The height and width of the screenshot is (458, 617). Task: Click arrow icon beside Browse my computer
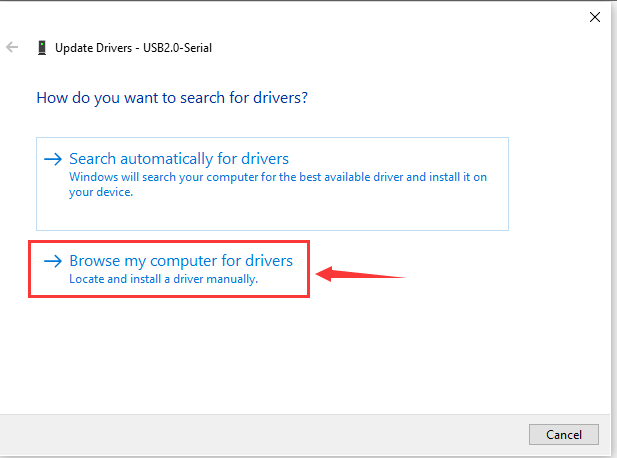point(53,261)
